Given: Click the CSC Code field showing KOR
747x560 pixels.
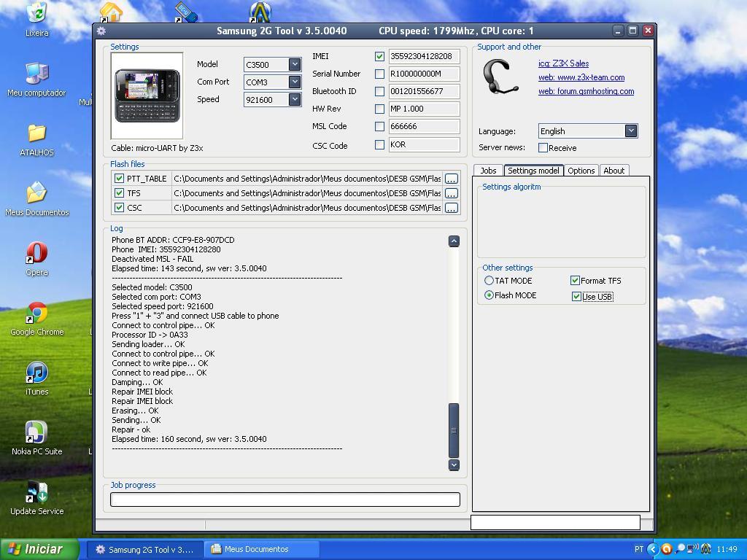Looking at the screenshot, I should pyautogui.click(x=424, y=145).
